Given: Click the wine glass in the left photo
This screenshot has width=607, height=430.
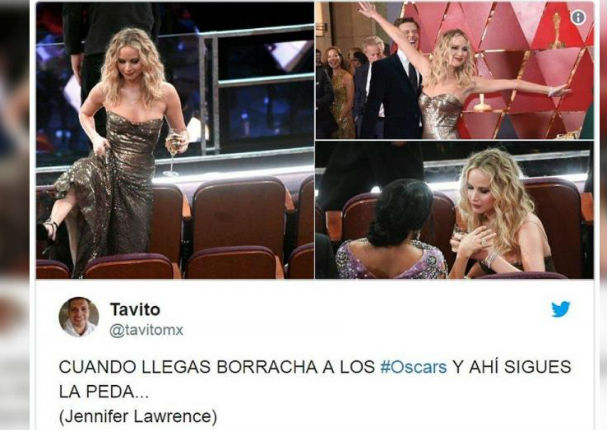Looking at the screenshot, I should coord(174,152).
